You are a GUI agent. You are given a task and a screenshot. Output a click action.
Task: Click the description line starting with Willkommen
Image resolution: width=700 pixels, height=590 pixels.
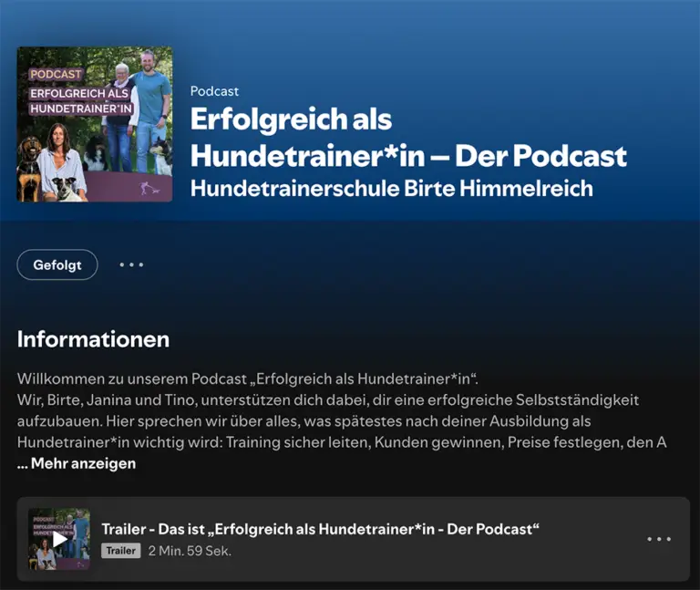click(x=248, y=378)
